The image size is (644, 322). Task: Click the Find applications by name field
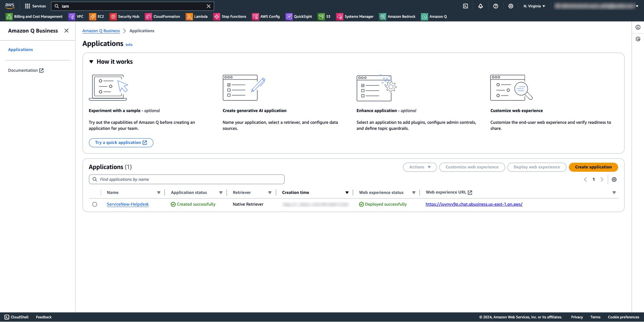(187, 179)
